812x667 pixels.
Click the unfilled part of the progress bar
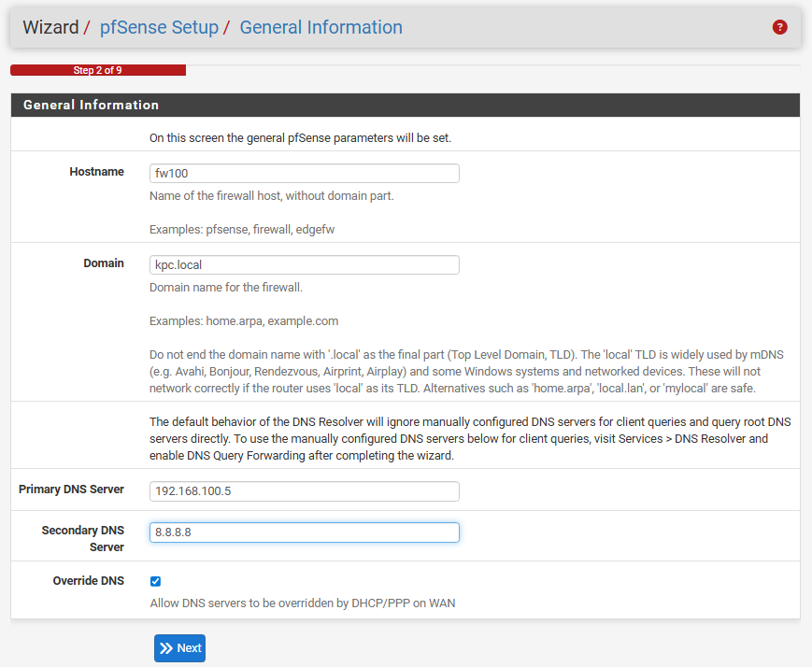point(491,70)
